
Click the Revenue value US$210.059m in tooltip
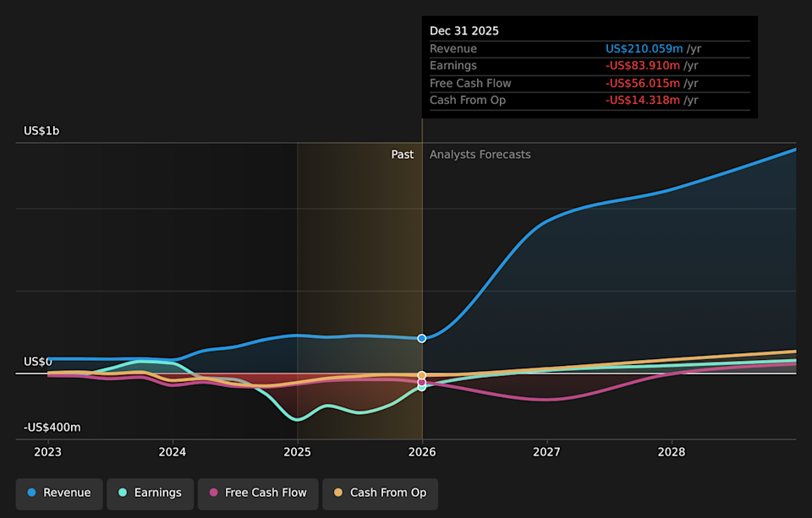coord(644,49)
